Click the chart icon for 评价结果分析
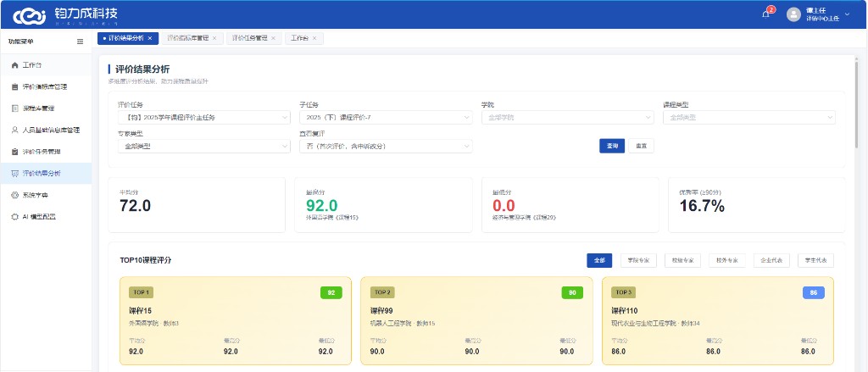Screen dimensions: 868x372 tap(15, 173)
